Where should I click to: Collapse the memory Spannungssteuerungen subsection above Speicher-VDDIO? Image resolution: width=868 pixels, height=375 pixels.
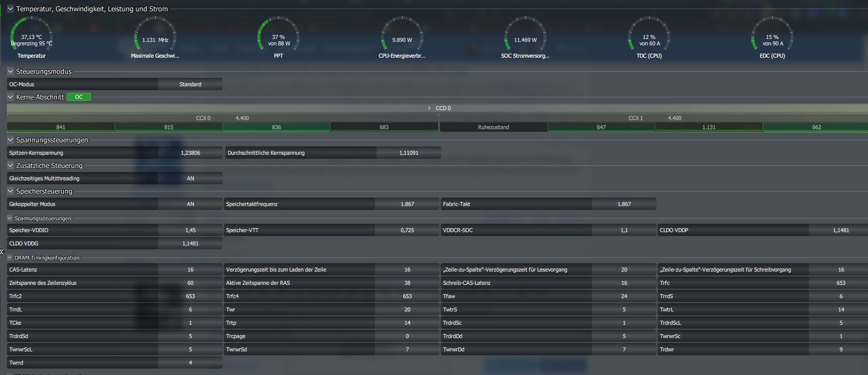(x=9, y=218)
